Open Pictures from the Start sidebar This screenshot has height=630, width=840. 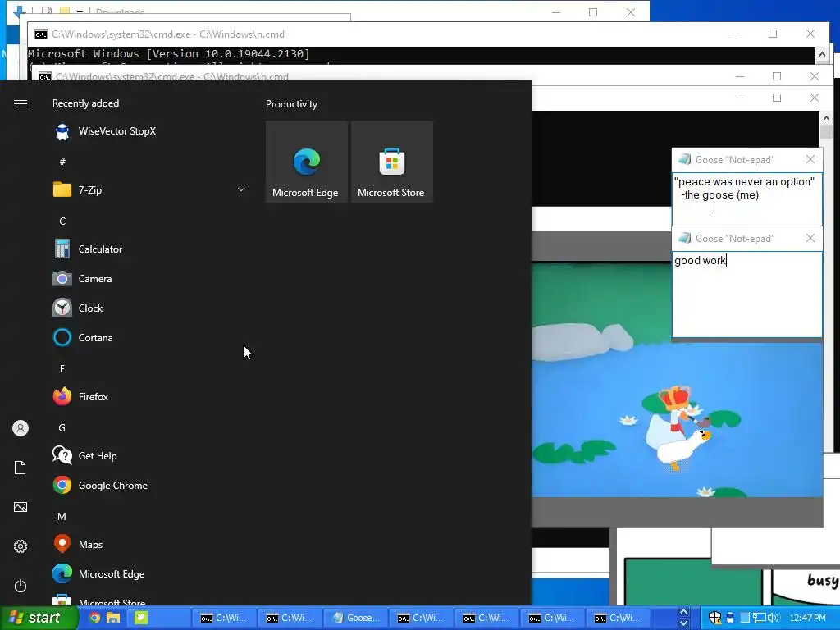point(21,507)
